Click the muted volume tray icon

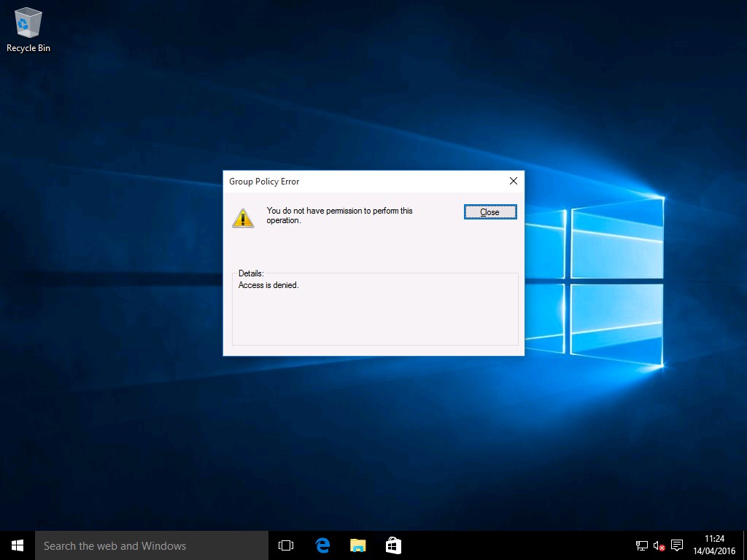(x=659, y=545)
